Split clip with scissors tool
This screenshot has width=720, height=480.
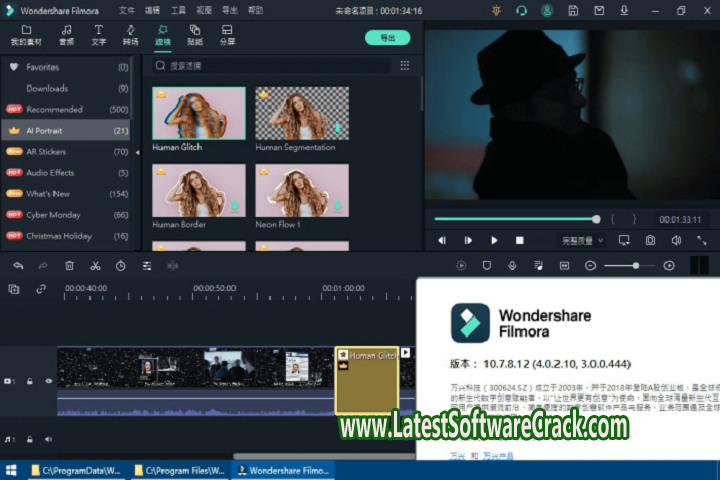[95, 265]
